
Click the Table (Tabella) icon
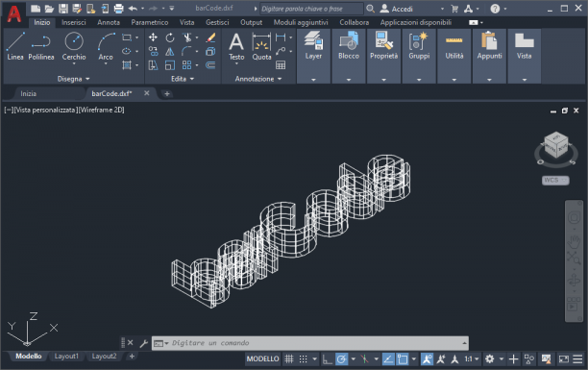click(281, 65)
